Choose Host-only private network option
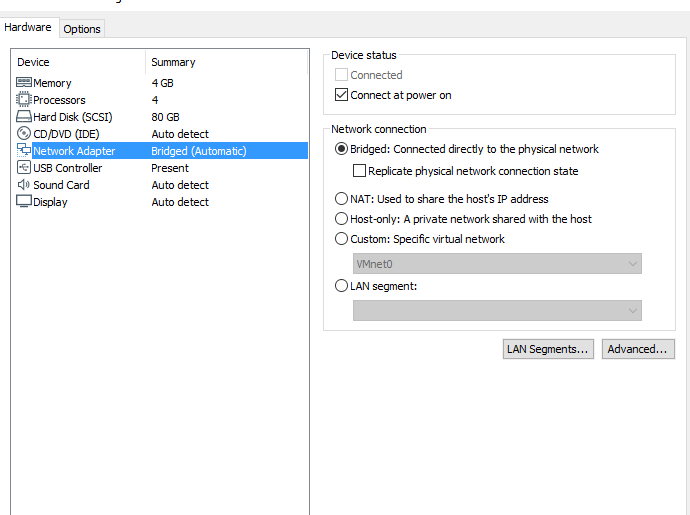Screen dimensions: 690x515 point(341,218)
